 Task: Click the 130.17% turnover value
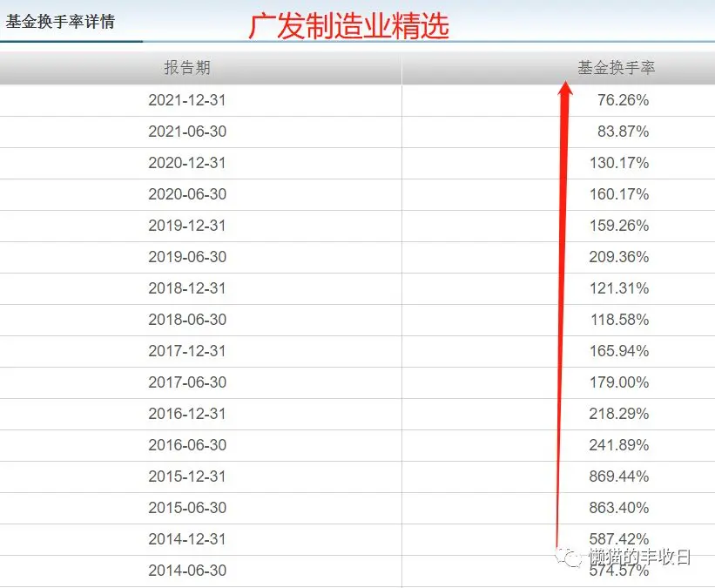pos(619,163)
